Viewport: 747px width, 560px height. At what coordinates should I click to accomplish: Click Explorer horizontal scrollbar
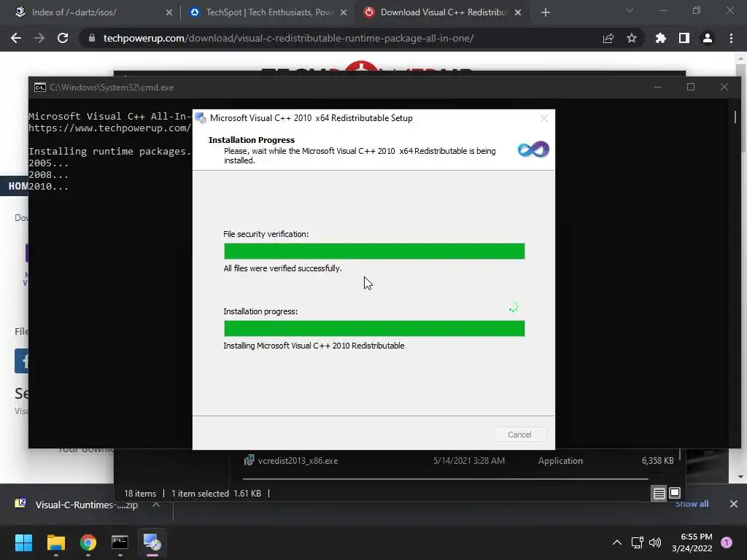pos(446,478)
